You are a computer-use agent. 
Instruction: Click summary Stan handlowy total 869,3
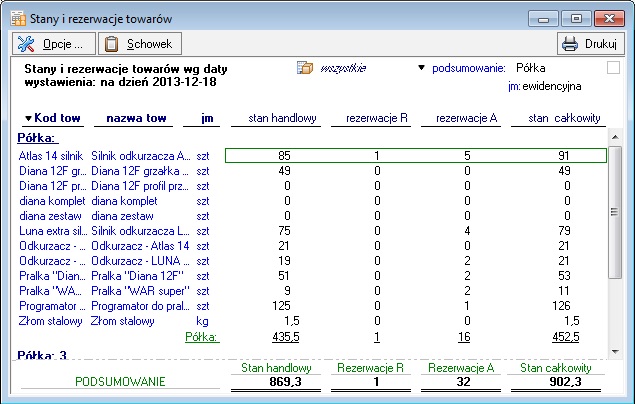(286, 382)
